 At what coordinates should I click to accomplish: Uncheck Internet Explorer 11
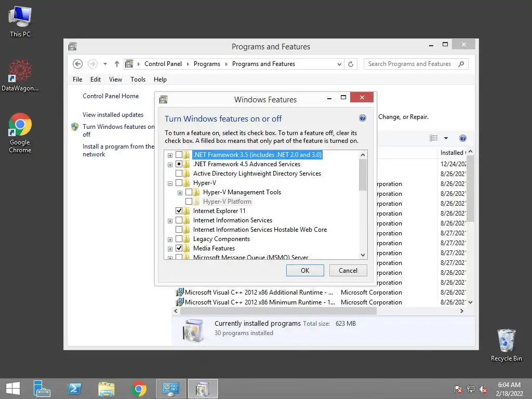click(x=179, y=211)
